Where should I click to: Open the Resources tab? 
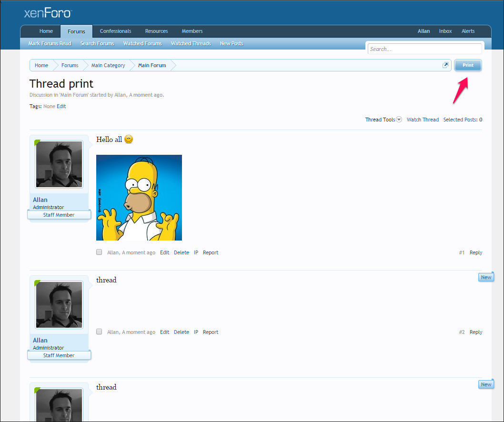click(x=157, y=31)
